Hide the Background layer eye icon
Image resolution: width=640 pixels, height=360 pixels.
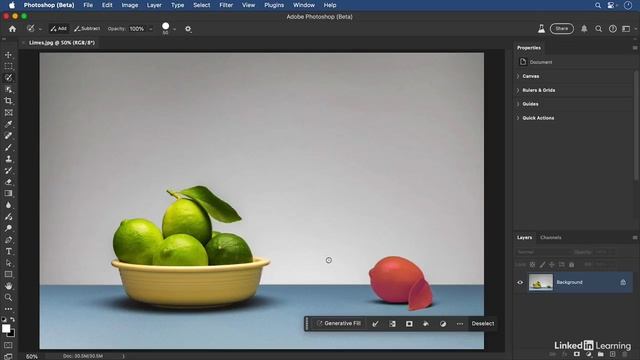pyautogui.click(x=520, y=282)
